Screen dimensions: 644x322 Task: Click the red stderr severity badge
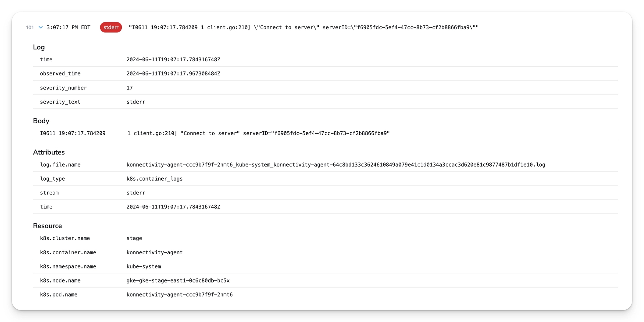click(111, 27)
